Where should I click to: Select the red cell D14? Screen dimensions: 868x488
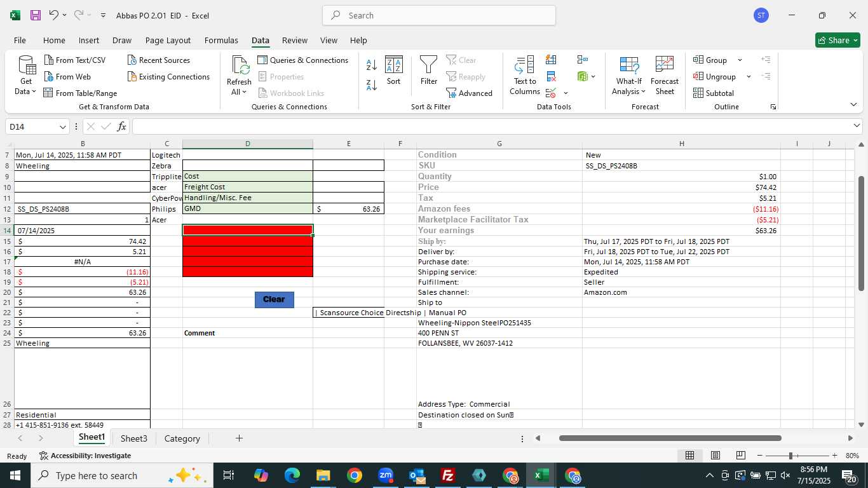coord(247,230)
